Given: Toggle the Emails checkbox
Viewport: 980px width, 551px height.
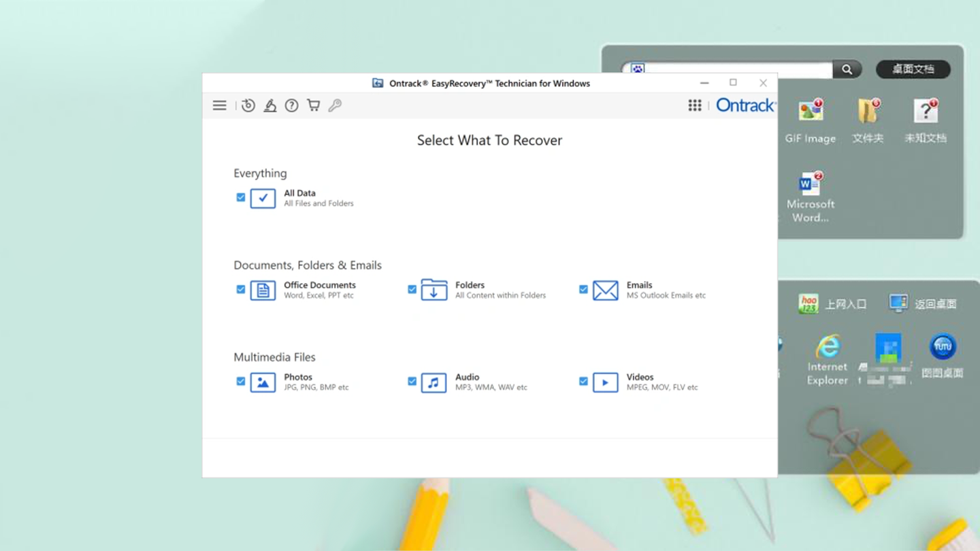Looking at the screenshot, I should tap(583, 289).
